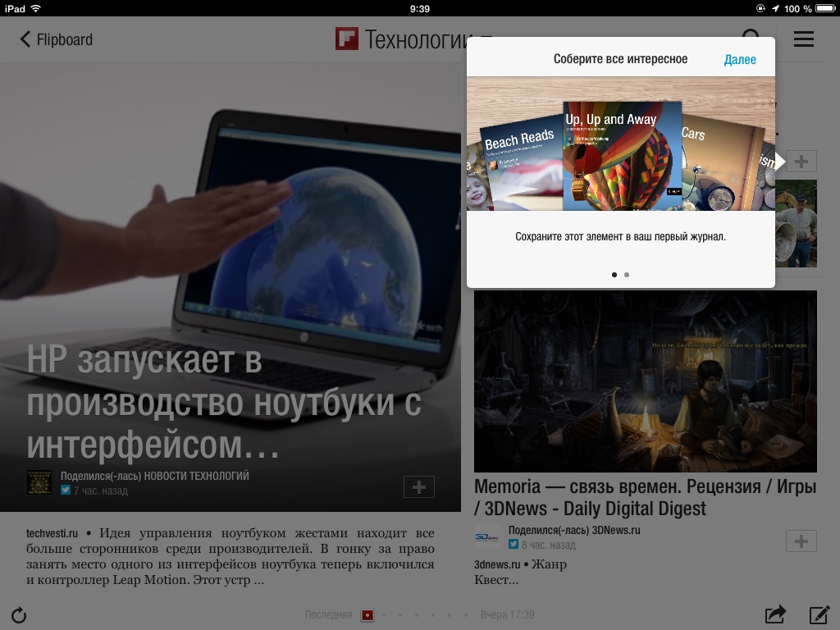Click the techvesti.ru source text
The height and width of the screenshot is (630, 840).
[52, 533]
